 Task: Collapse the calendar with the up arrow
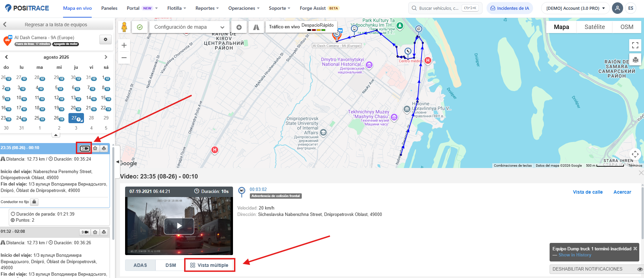point(56,135)
